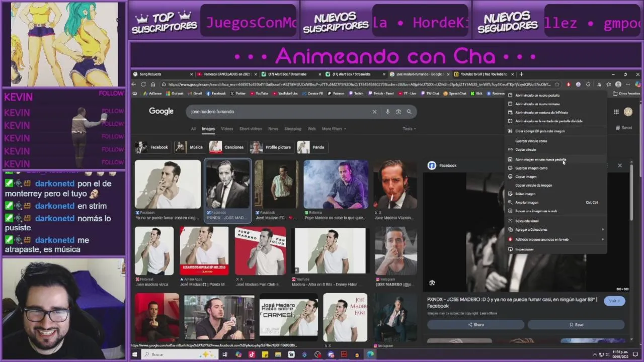Expand Agregar a Colecciones submenu
This screenshot has width=644, height=362.
[x=556, y=230]
